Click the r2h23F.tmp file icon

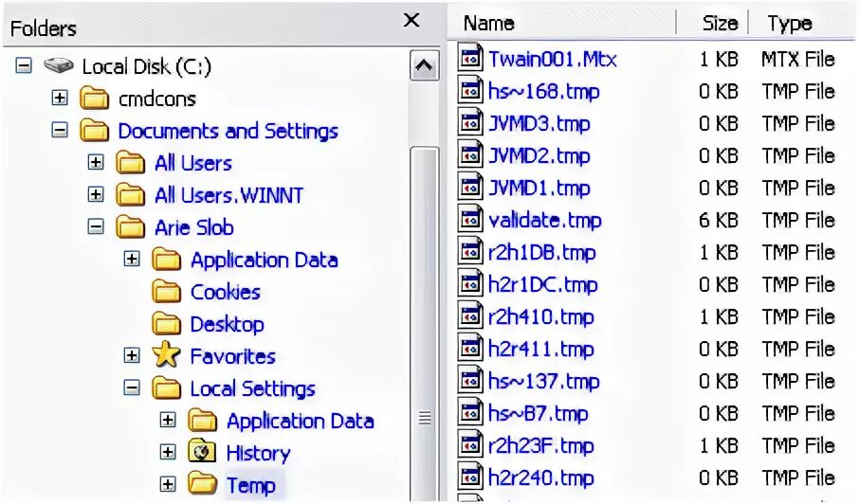click(x=470, y=445)
